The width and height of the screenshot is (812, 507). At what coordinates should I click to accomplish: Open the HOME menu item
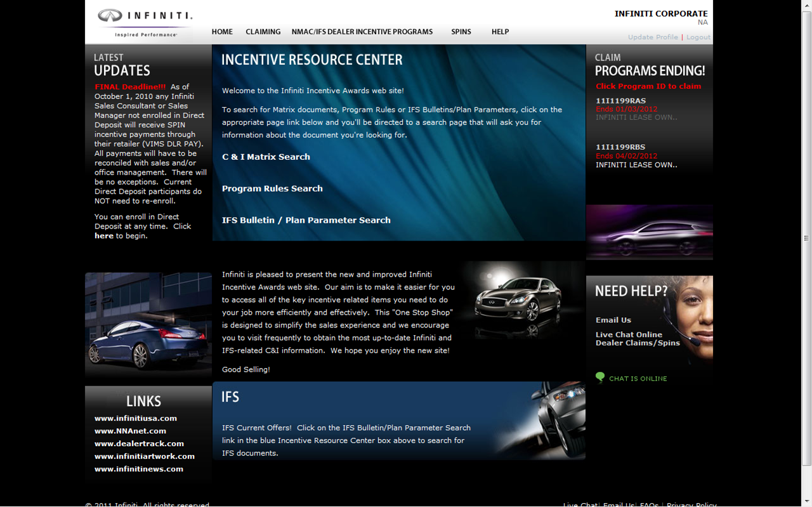(x=222, y=32)
